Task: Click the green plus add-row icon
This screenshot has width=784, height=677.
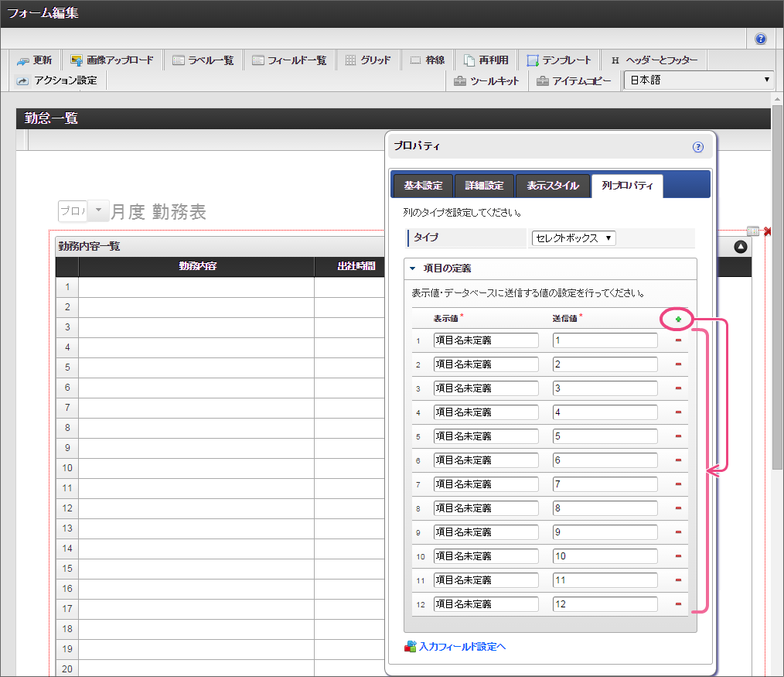Action: (x=678, y=319)
